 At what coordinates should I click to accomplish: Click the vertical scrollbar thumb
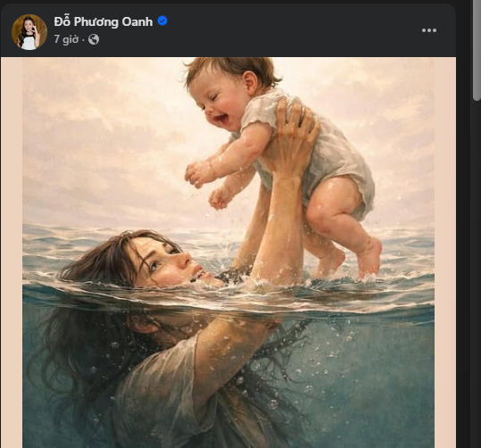tap(477, 50)
